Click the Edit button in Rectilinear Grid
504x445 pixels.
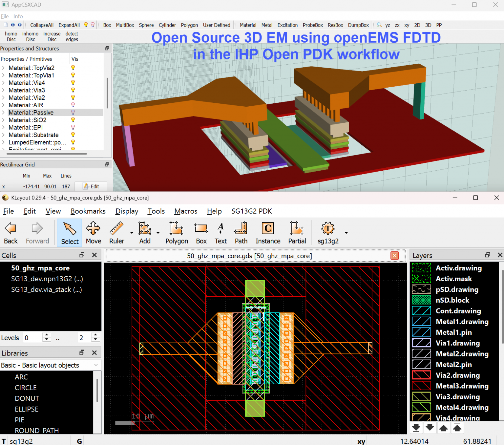(91, 186)
